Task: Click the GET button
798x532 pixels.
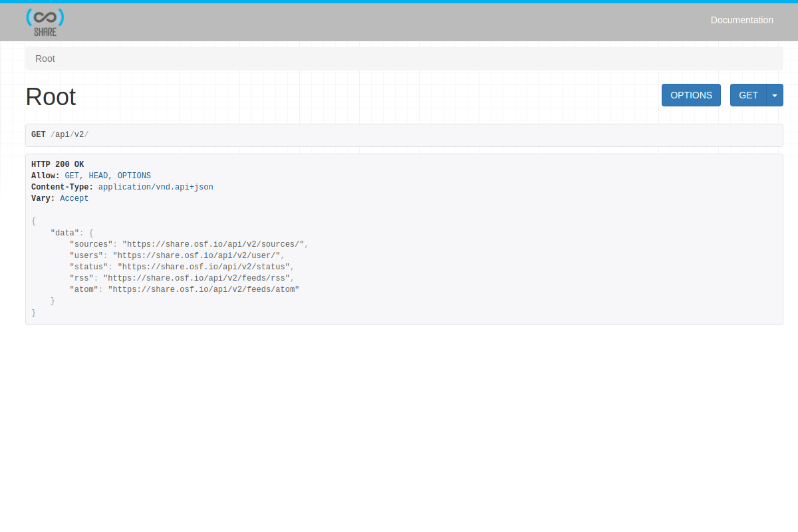Action: (748, 95)
